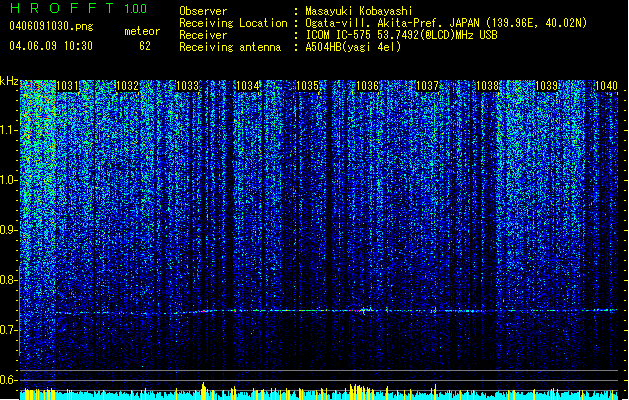Click the Receiving antenna label
Viewport: 629px width, 400px height.
point(230,47)
